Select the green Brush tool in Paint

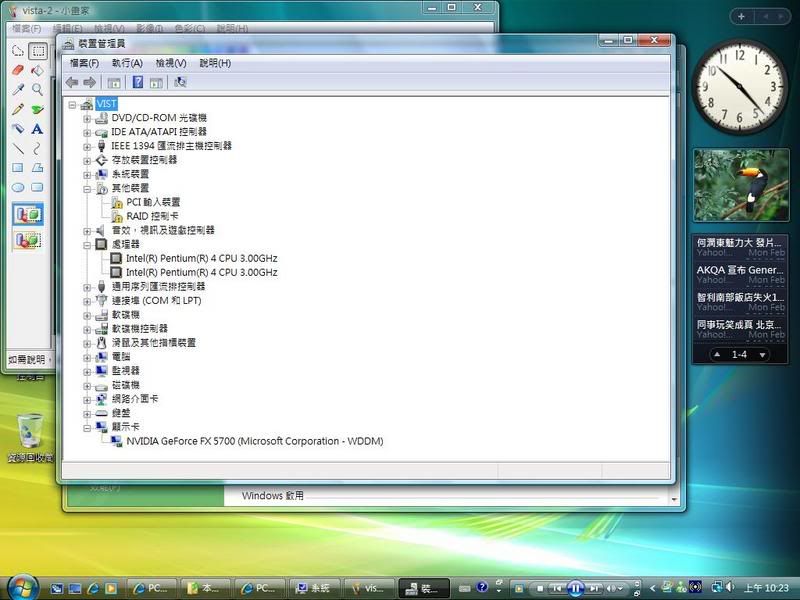click(38, 109)
